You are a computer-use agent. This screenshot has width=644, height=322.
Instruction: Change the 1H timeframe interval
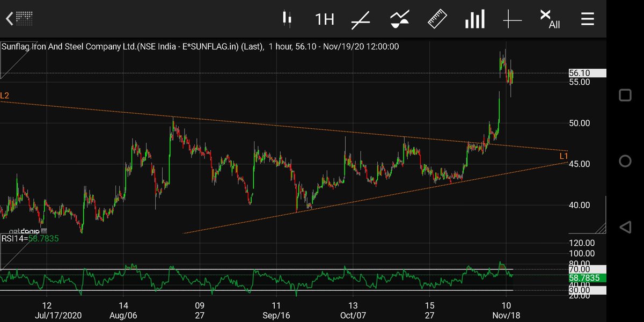324,19
